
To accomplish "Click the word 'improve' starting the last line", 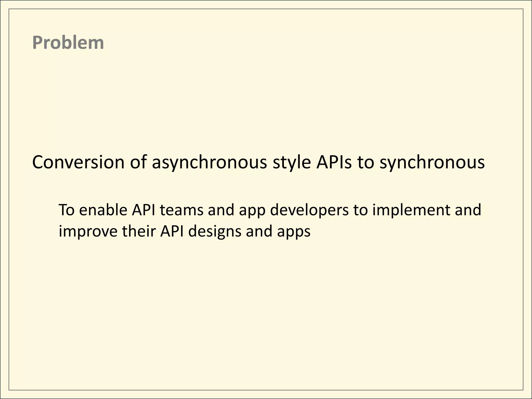I will click(88, 231).
